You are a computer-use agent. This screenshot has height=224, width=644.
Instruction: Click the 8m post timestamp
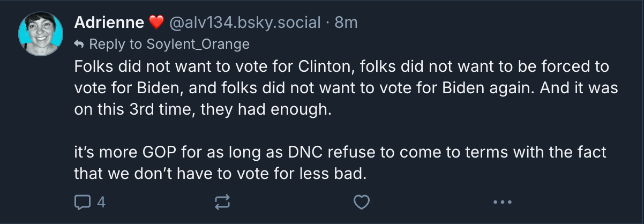(x=346, y=23)
